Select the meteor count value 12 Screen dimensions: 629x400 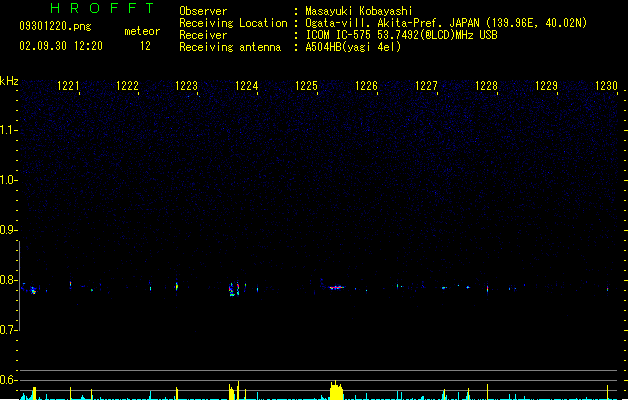tap(145, 46)
